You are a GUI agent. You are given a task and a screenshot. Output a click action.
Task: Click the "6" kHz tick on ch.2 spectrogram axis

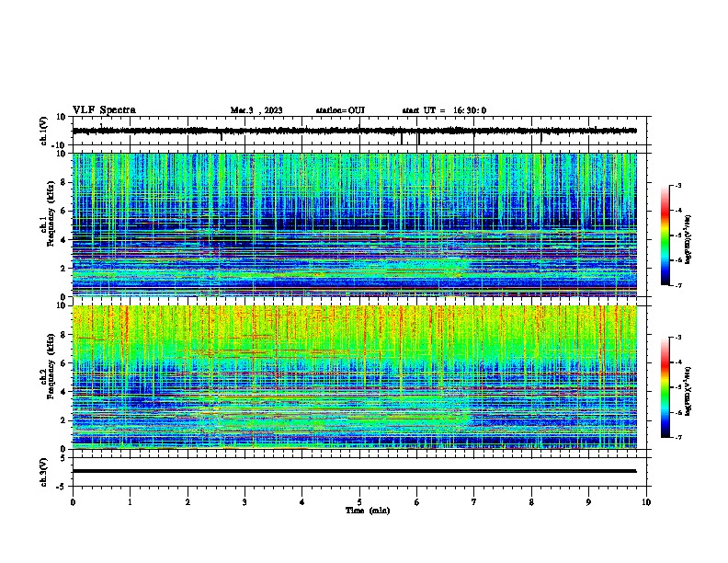click(x=63, y=363)
